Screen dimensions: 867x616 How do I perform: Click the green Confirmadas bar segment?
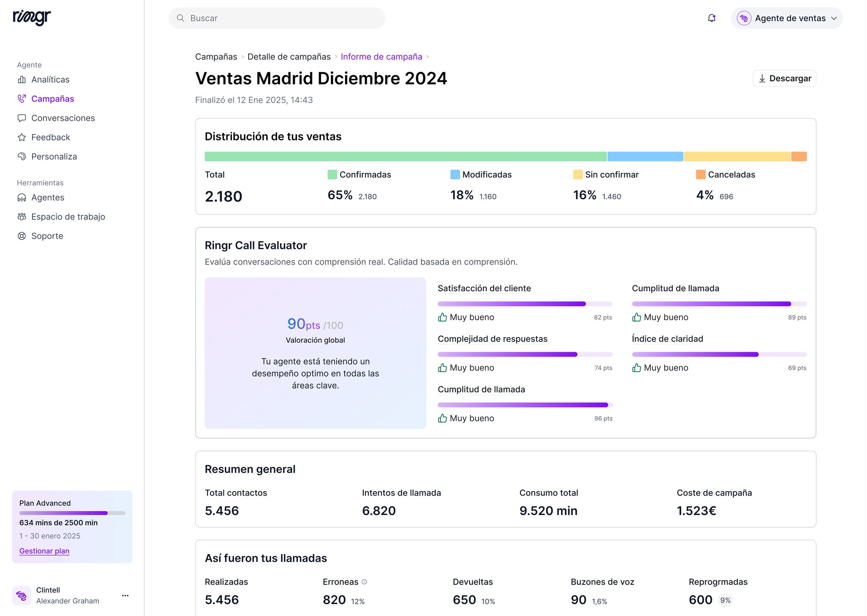405,156
